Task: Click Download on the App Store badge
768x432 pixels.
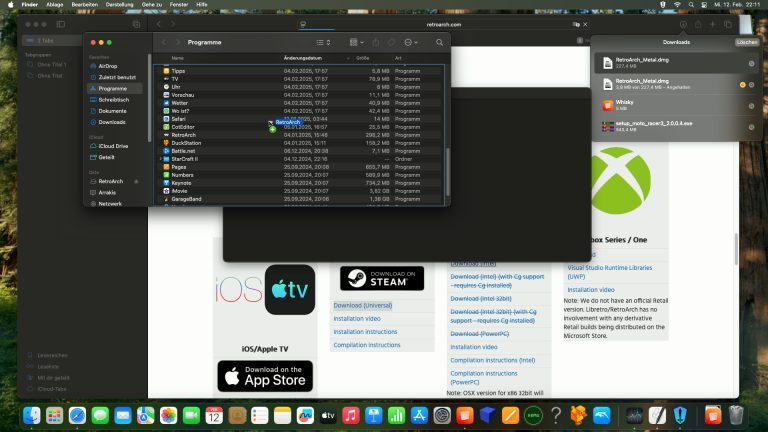Action: click(x=265, y=376)
